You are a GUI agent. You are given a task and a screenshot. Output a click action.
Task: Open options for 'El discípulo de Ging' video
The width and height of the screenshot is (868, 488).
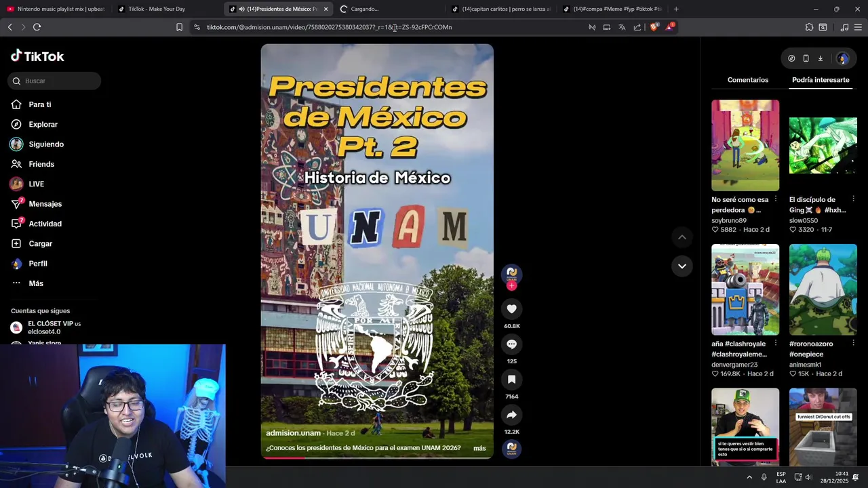(853, 199)
